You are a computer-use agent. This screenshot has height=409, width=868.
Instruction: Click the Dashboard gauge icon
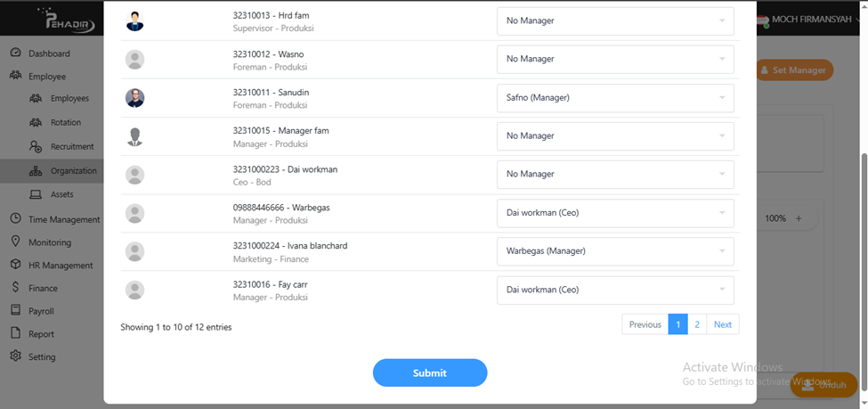15,53
